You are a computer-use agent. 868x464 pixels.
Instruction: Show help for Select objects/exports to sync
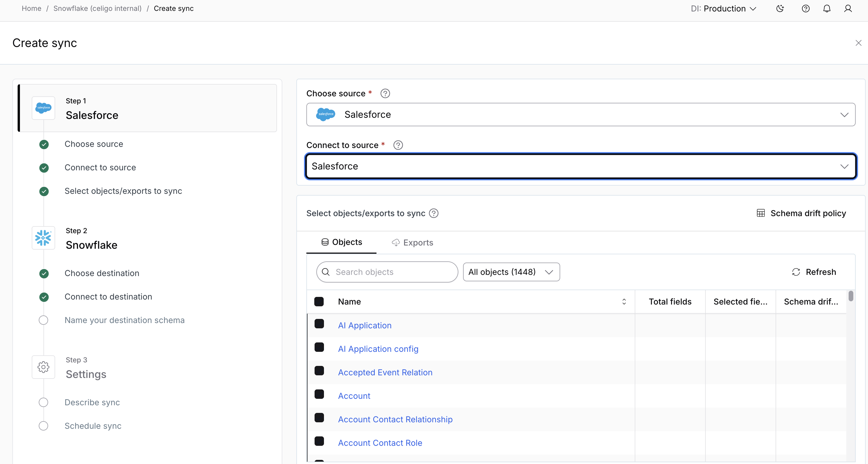click(434, 213)
